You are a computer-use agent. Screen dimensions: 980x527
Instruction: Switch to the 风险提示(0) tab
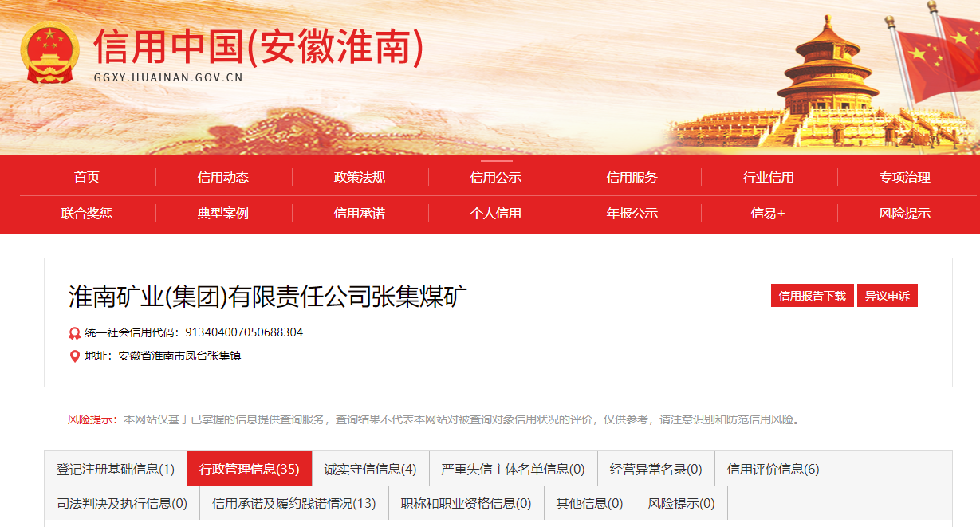(x=682, y=503)
